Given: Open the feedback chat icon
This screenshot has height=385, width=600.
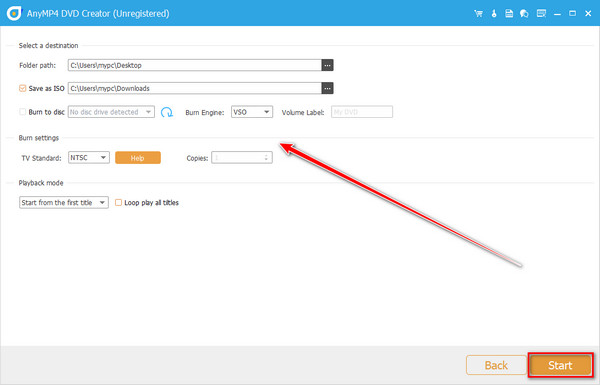Looking at the screenshot, I should click(x=524, y=14).
